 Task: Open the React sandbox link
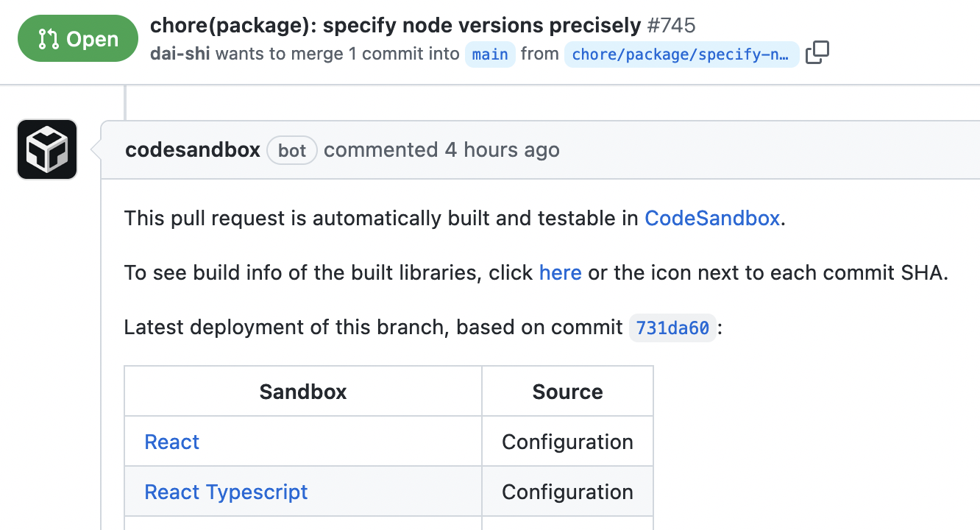171,442
